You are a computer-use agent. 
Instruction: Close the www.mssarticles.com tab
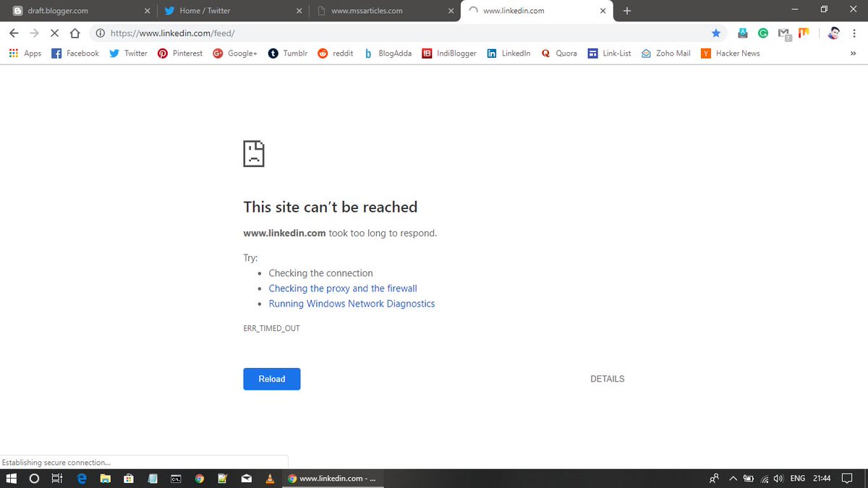point(451,11)
